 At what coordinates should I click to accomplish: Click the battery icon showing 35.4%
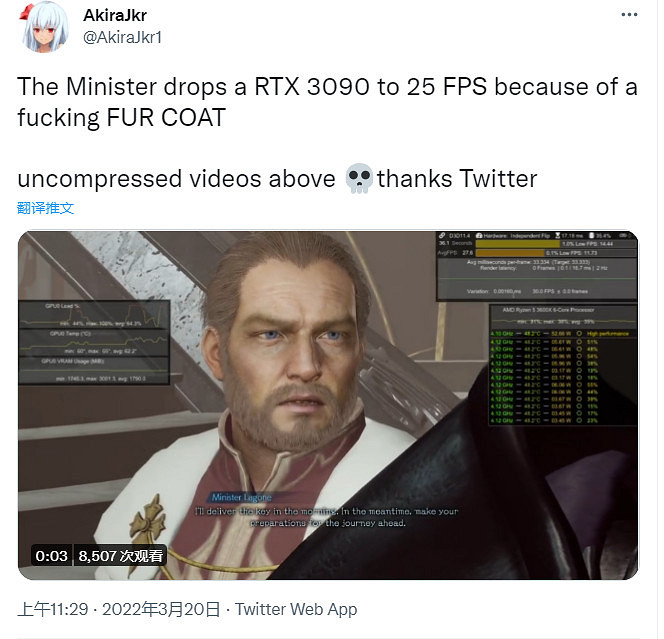(592, 235)
